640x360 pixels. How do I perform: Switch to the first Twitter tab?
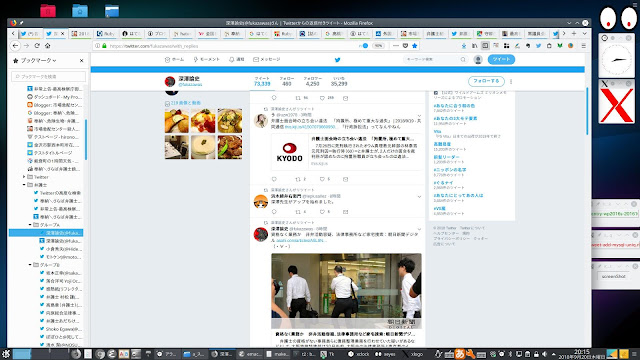30,33
